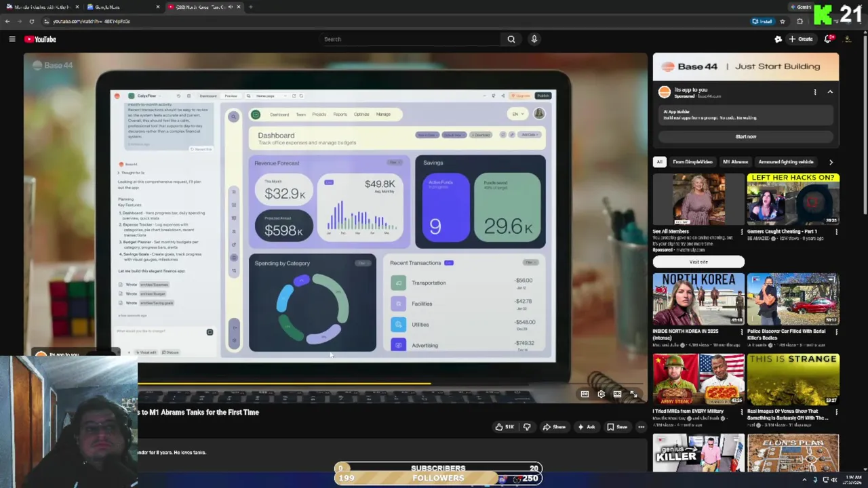Click the video title about M1 Abrams Tanks
Screen dimensions: 868x488
(198, 412)
